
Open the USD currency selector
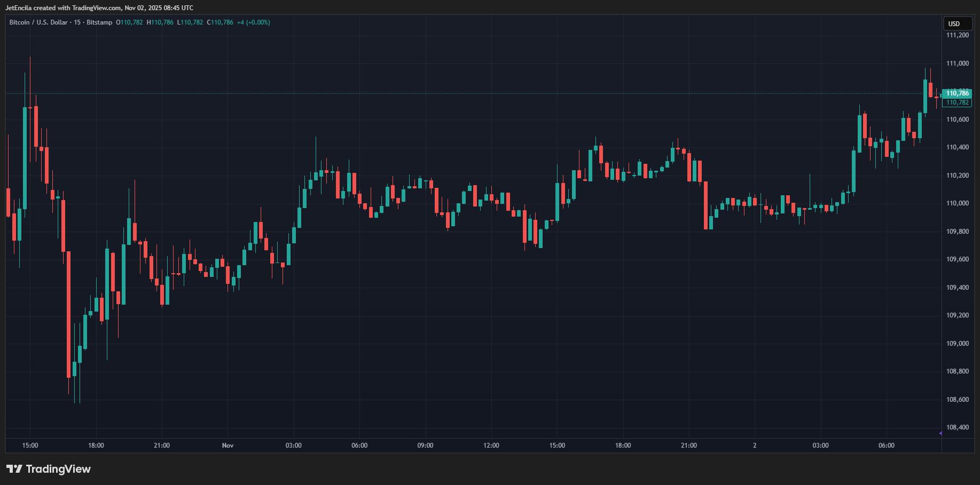pyautogui.click(x=954, y=23)
